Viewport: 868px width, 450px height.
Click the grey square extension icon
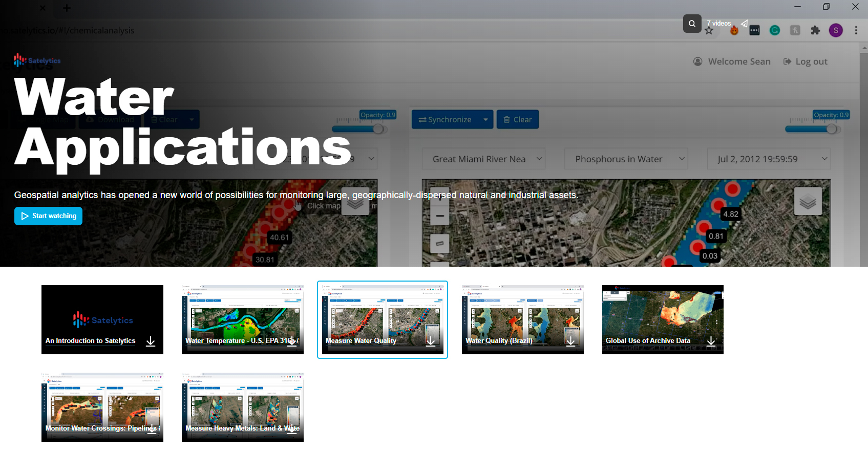tap(795, 30)
